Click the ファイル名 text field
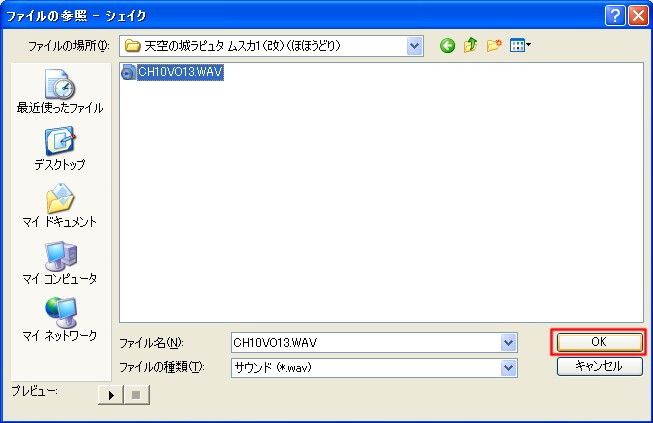The width and height of the screenshot is (653, 423). click(366, 343)
